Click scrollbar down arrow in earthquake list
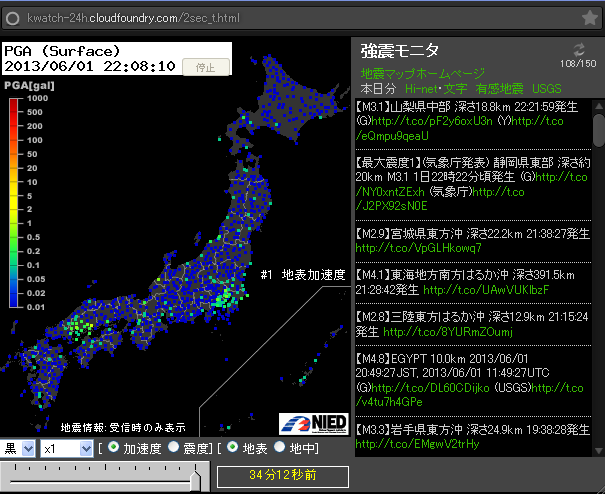Image resolution: width=605 pixels, height=494 pixels. [598, 450]
